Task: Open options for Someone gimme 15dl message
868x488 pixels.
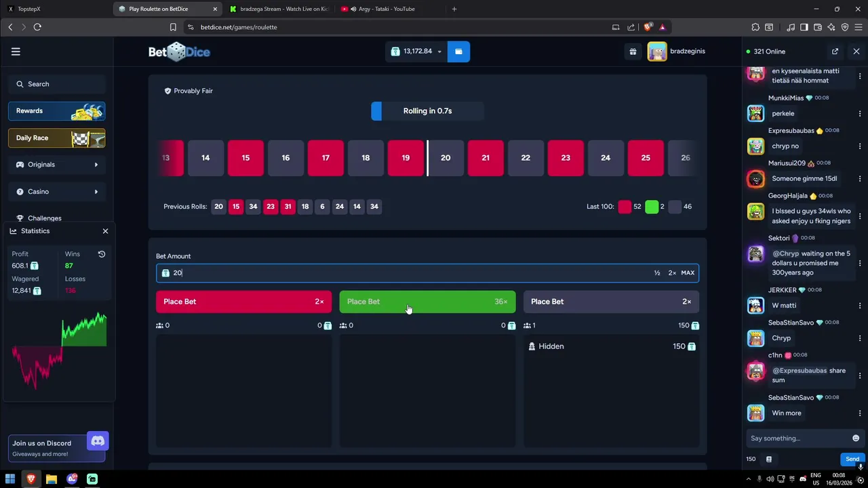Action: pyautogui.click(x=860, y=179)
